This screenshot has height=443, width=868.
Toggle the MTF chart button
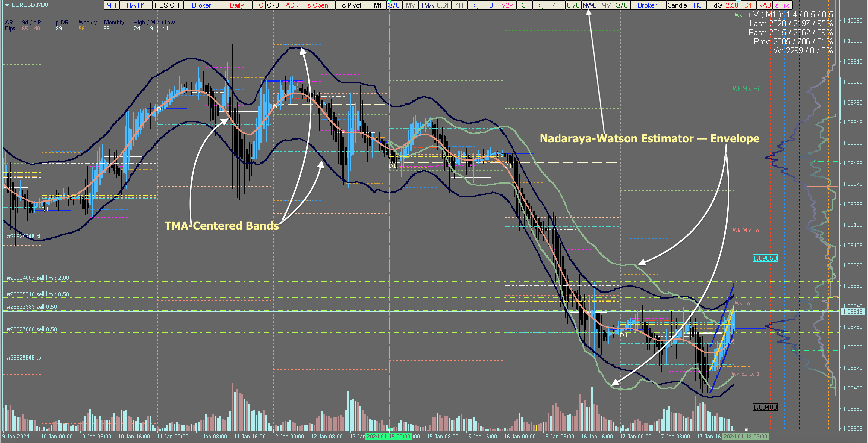112,5
